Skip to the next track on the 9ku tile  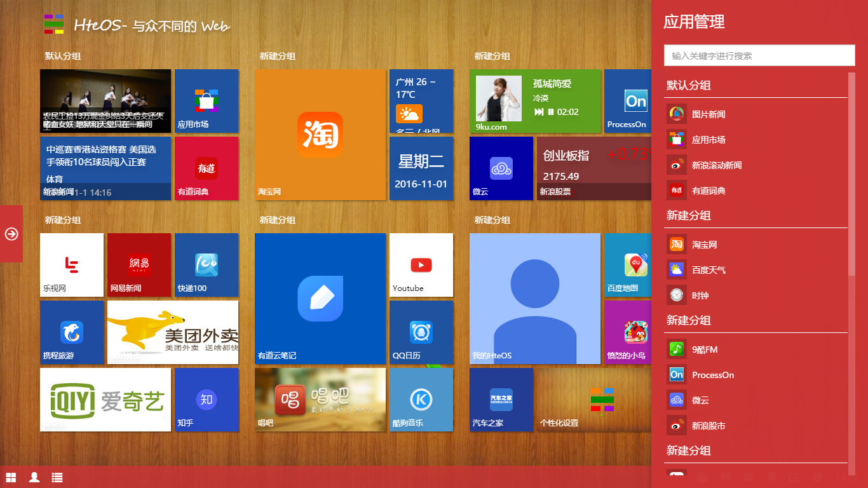pos(539,112)
